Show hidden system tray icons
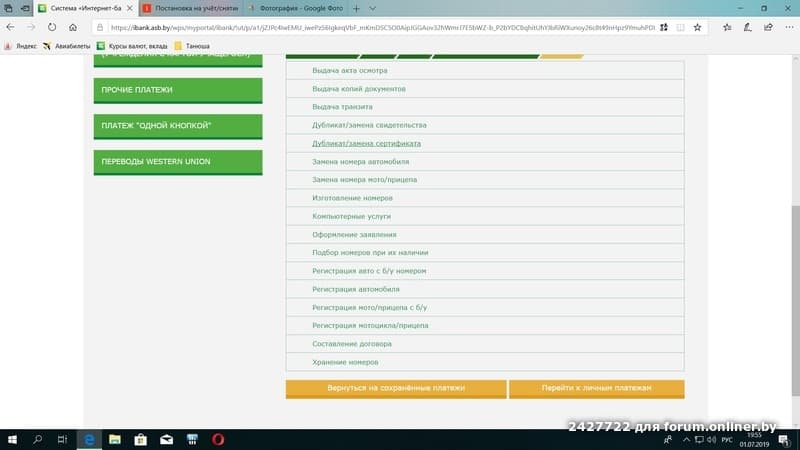 686,439
